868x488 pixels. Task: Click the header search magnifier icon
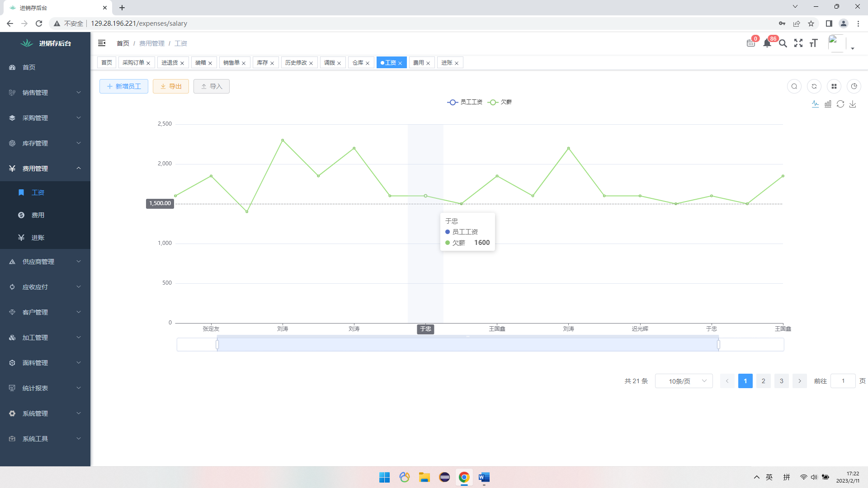pos(783,43)
